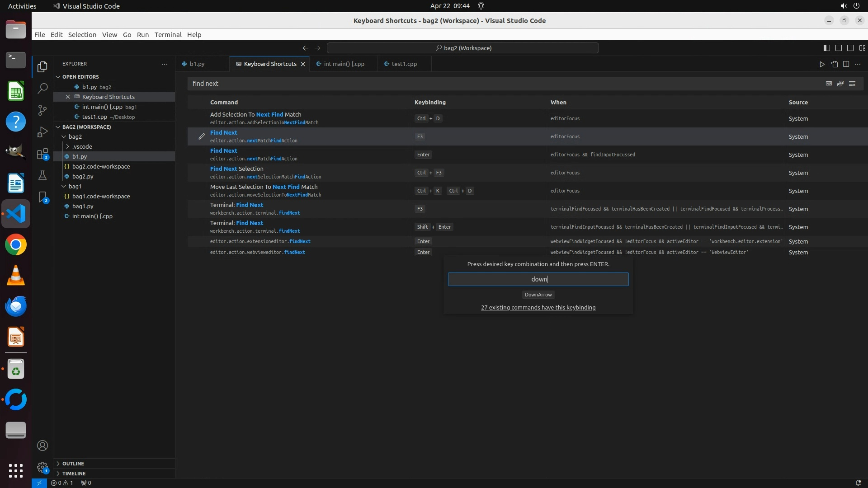Open the Terminal menu
The image size is (868, 488).
(x=168, y=35)
